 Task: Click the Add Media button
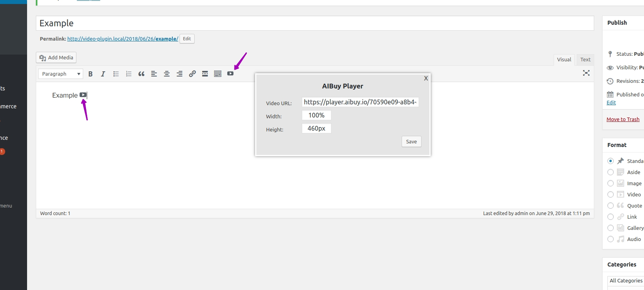[x=56, y=57]
